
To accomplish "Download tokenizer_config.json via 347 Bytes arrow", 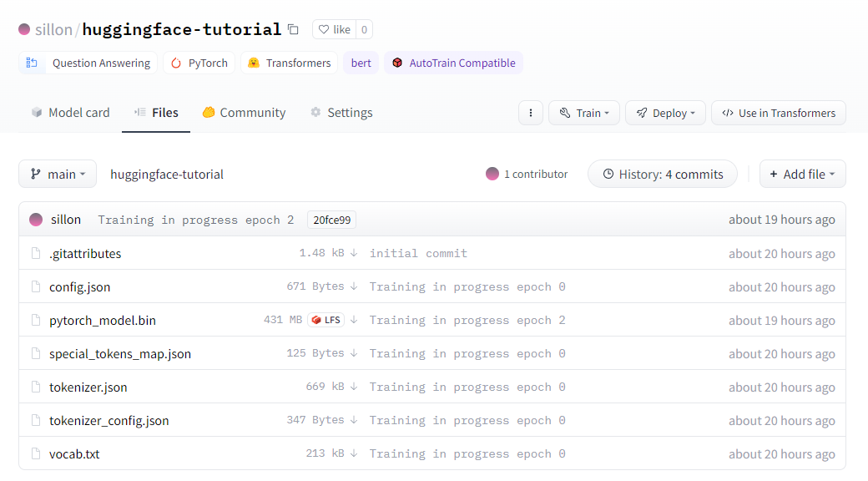I will (x=354, y=420).
